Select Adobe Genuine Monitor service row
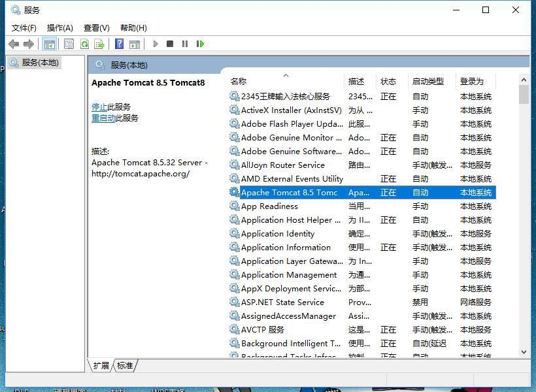Image resolution: width=536 pixels, height=392 pixels. [x=361, y=138]
